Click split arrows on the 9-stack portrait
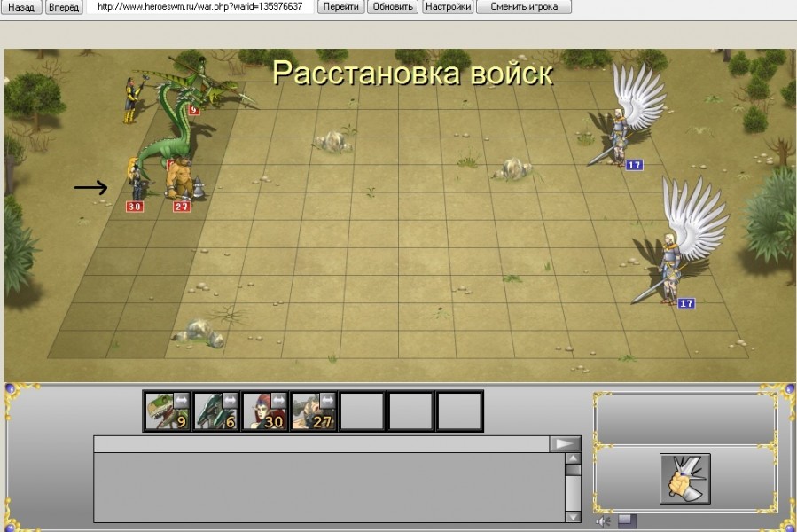797x532 pixels. pyautogui.click(x=182, y=401)
